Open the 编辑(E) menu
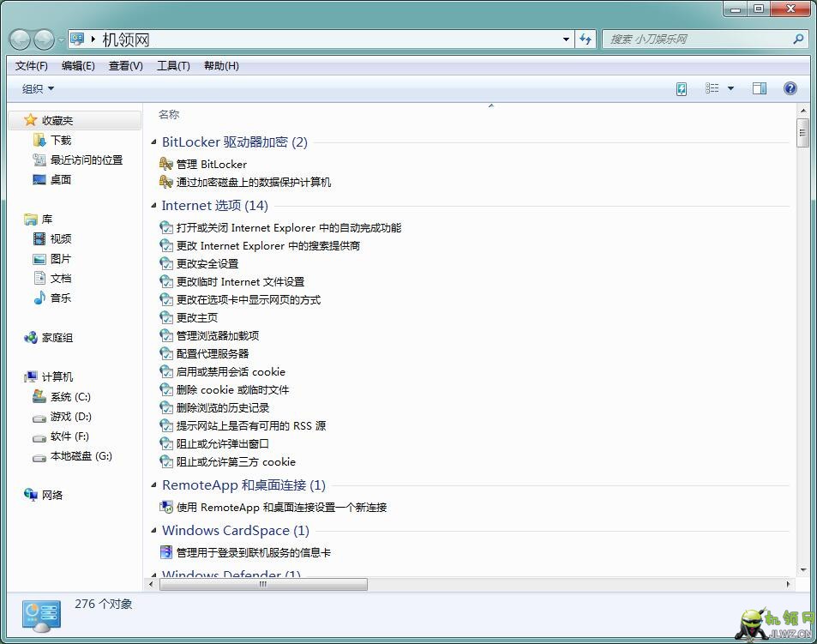 point(78,66)
